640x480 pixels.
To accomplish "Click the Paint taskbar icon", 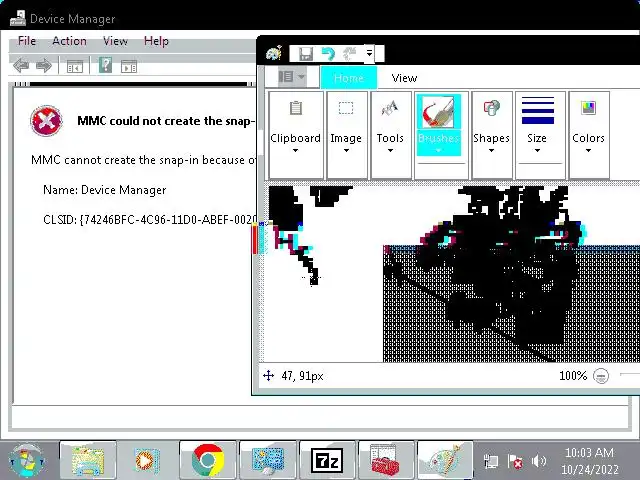I will click(x=445, y=460).
